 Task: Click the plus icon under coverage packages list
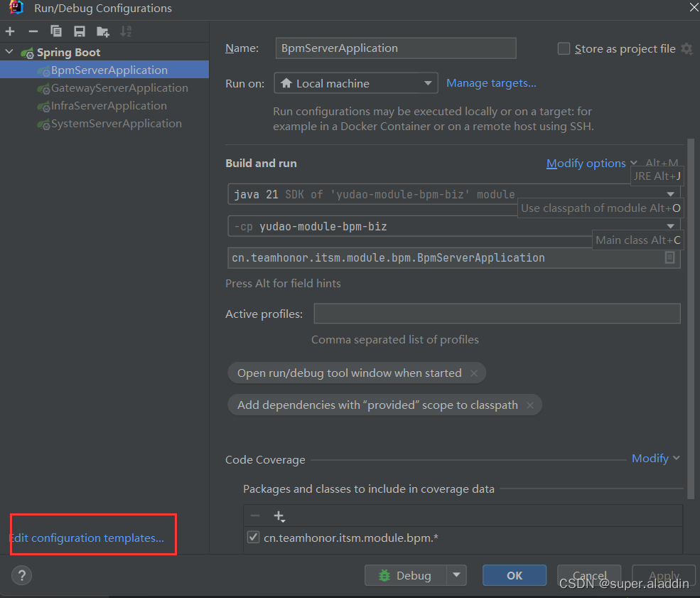point(279,516)
